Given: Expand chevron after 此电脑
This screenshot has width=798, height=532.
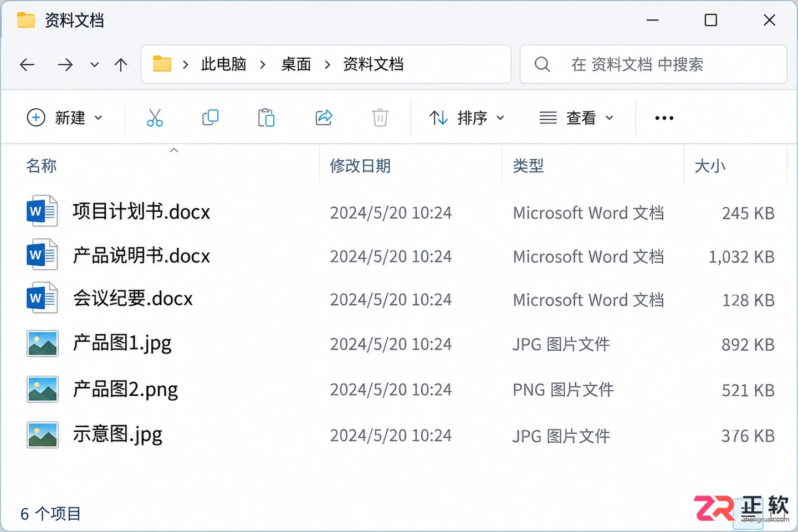Looking at the screenshot, I should [263, 65].
